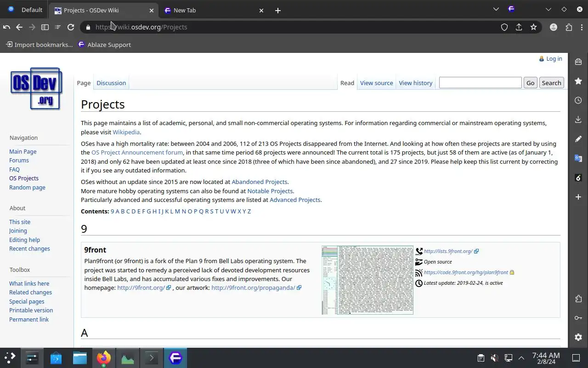Open Recent changes in sidebar
This screenshot has height=368, width=588.
coord(29,248)
